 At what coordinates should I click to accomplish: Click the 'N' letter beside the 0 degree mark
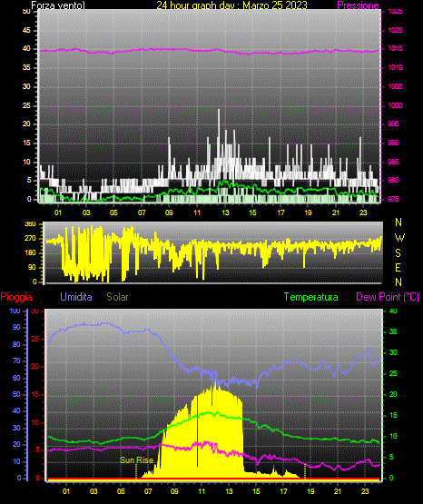pyautogui.click(x=398, y=282)
